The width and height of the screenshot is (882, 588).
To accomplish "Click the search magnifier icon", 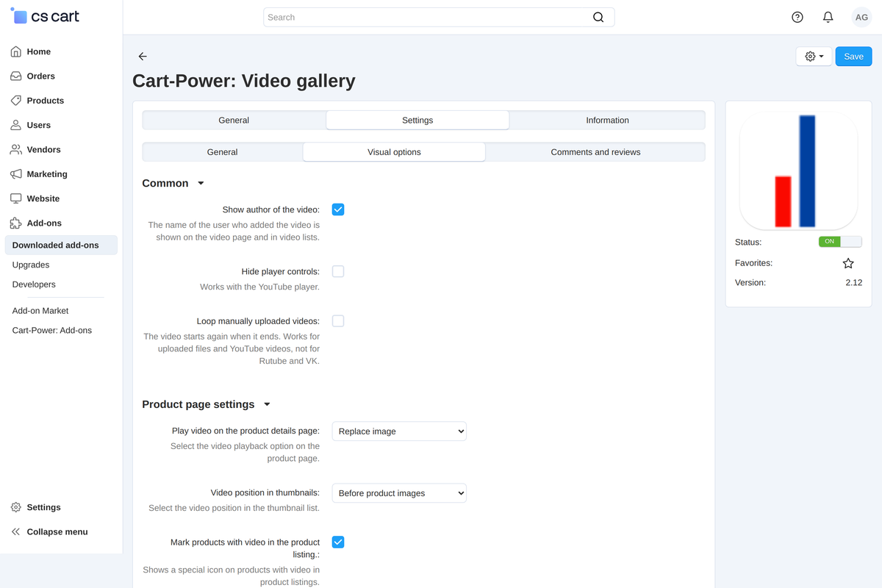I will click(x=598, y=17).
